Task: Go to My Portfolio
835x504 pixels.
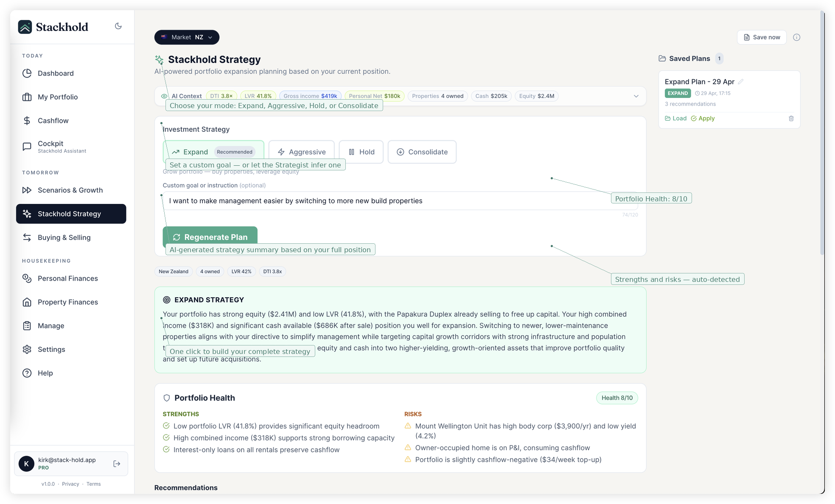Action: click(x=71, y=97)
